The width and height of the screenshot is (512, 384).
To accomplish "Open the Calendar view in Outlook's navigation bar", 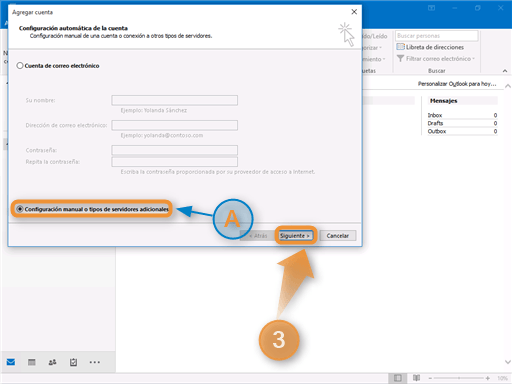I will tap(32, 362).
